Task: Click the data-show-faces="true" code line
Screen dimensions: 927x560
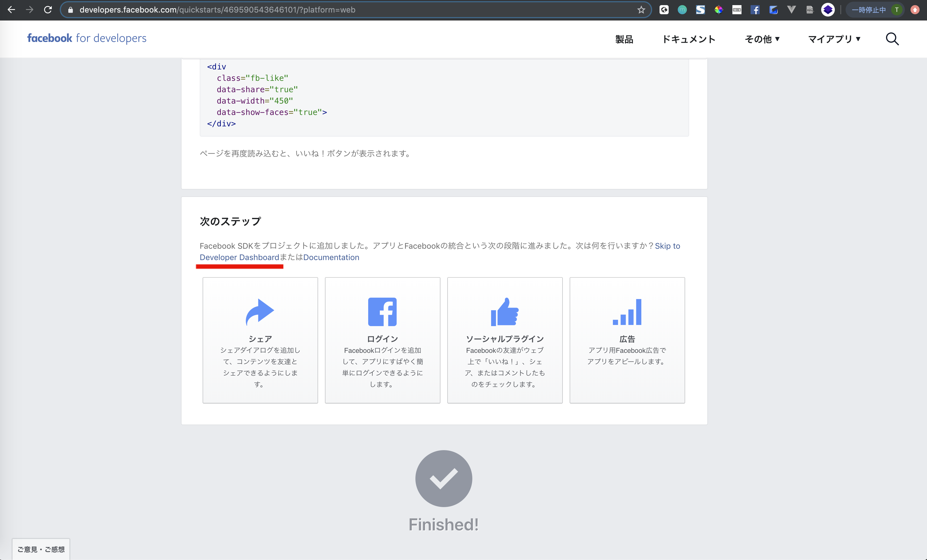Action: coord(272,112)
